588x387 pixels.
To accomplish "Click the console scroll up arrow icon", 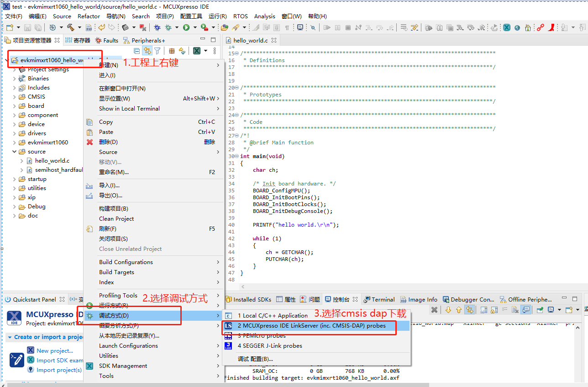I will coord(459,310).
